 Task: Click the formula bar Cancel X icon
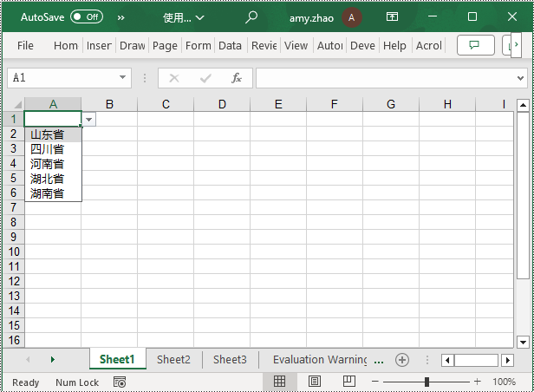pyautogui.click(x=174, y=78)
